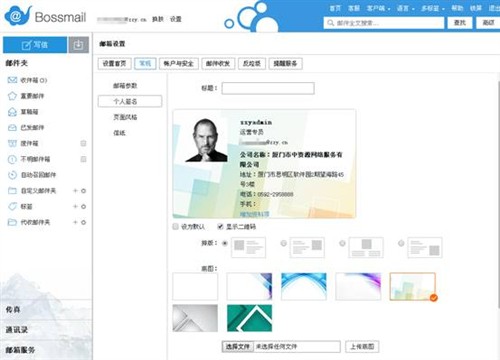
Task: Select the fourth layout radio, photo bottom right
Action: (401, 243)
